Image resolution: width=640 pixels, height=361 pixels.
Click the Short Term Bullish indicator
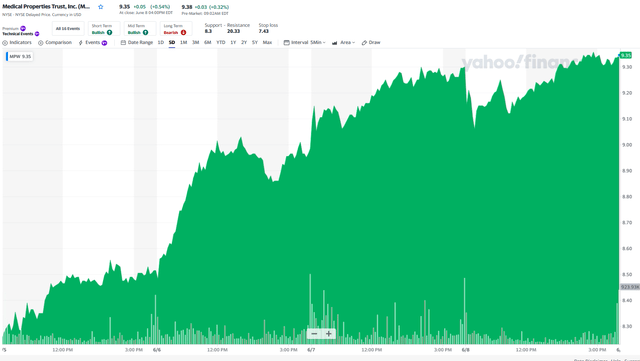tap(104, 29)
